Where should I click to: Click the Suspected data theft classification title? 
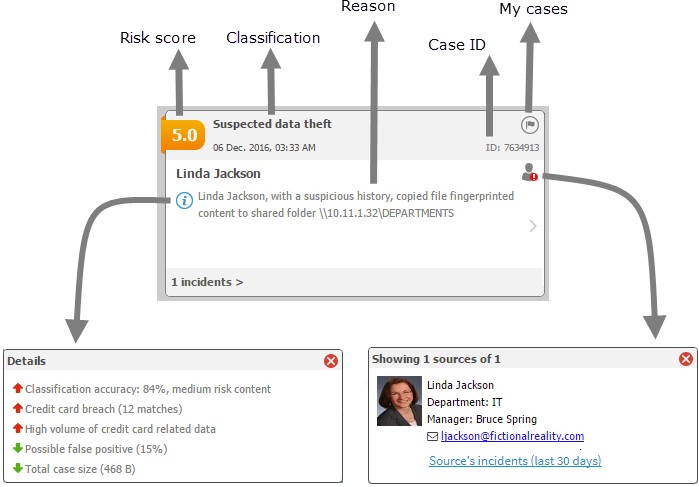point(272,124)
